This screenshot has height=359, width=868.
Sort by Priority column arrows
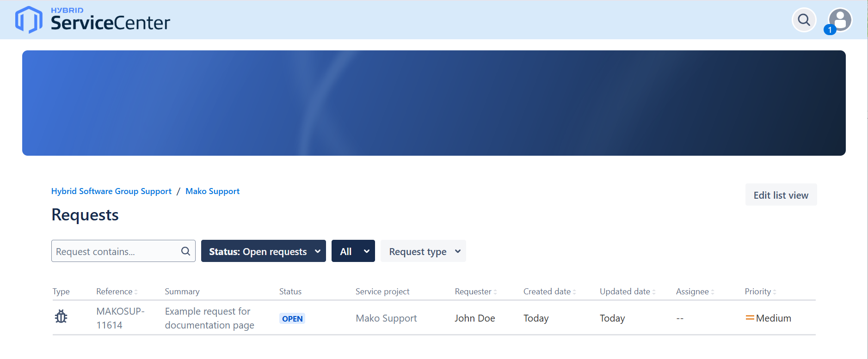click(775, 292)
